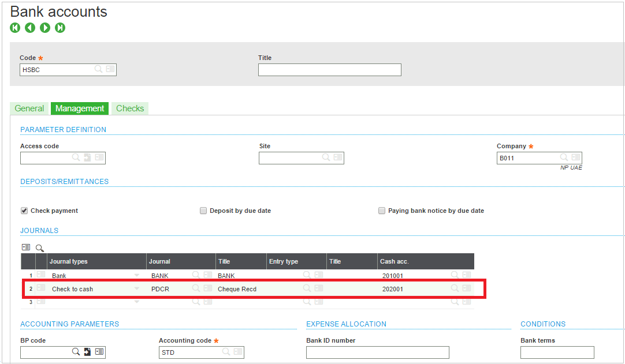Open the Journal types dropdown on row 2
Viewport: 625px width, 364px height.
point(136,288)
